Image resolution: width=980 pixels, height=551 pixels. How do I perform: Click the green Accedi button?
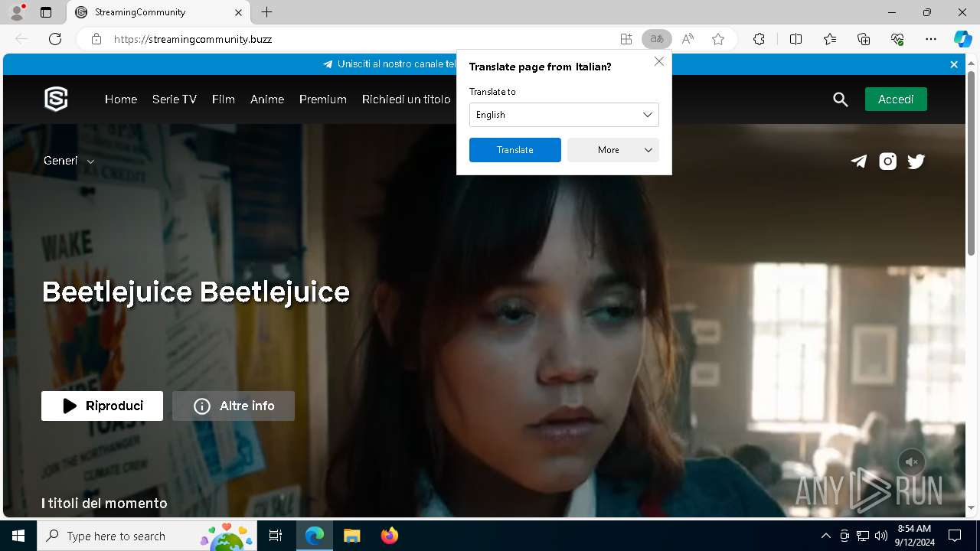coord(896,99)
